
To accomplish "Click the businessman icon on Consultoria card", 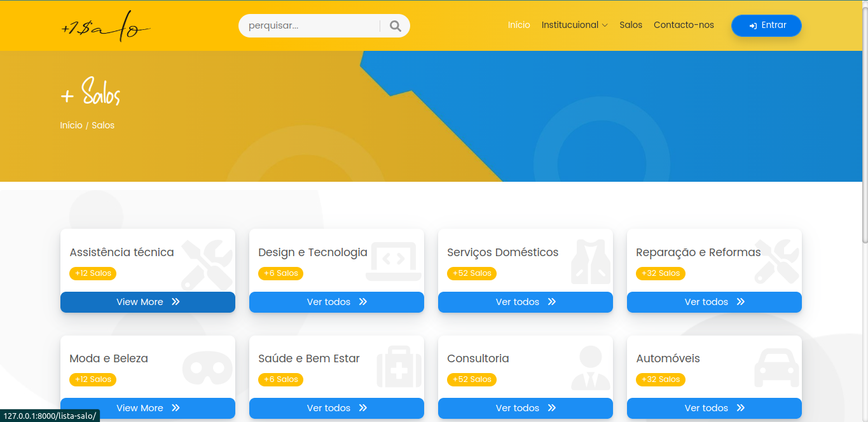I will pyautogui.click(x=590, y=367).
